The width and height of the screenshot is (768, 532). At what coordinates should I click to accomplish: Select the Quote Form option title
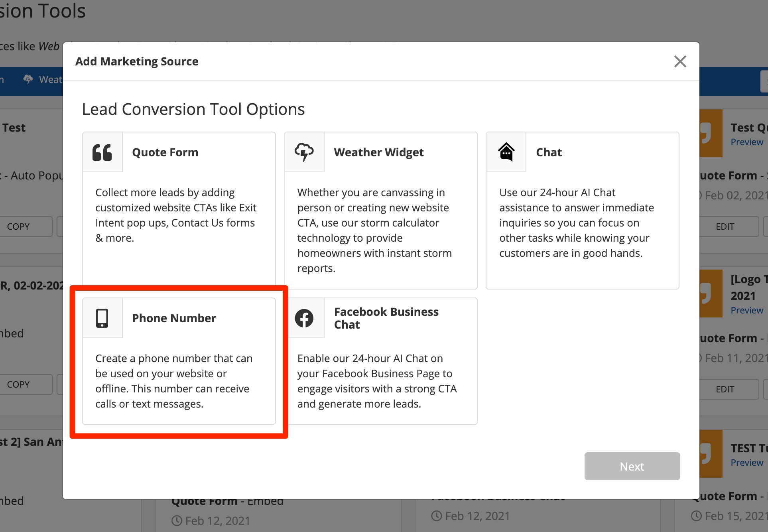(165, 152)
